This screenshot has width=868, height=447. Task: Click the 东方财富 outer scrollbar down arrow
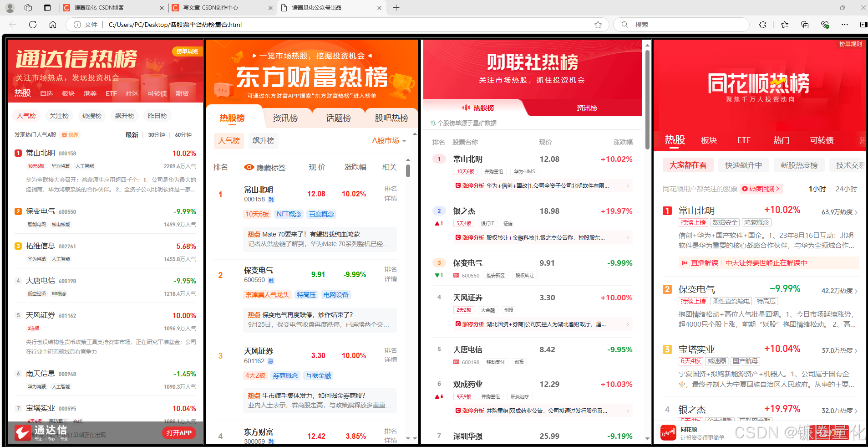[414, 438]
